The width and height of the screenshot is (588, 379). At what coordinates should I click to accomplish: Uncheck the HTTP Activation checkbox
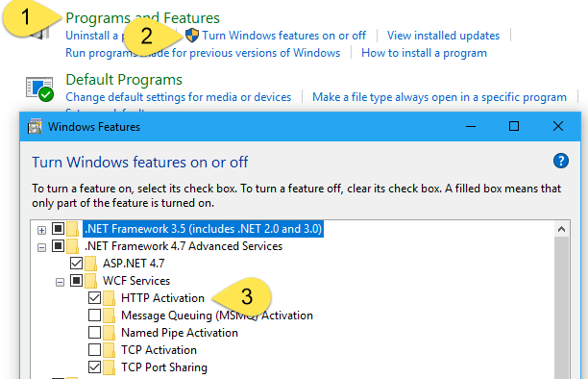94,298
